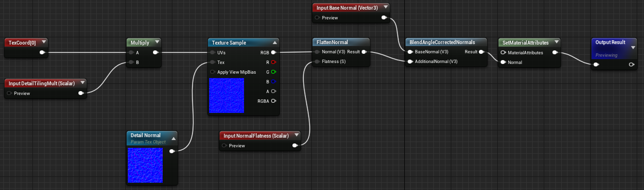The height and width of the screenshot is (190, 644).
Task: Expand the Output Result node arrow
Action: [x=633, y=47]
